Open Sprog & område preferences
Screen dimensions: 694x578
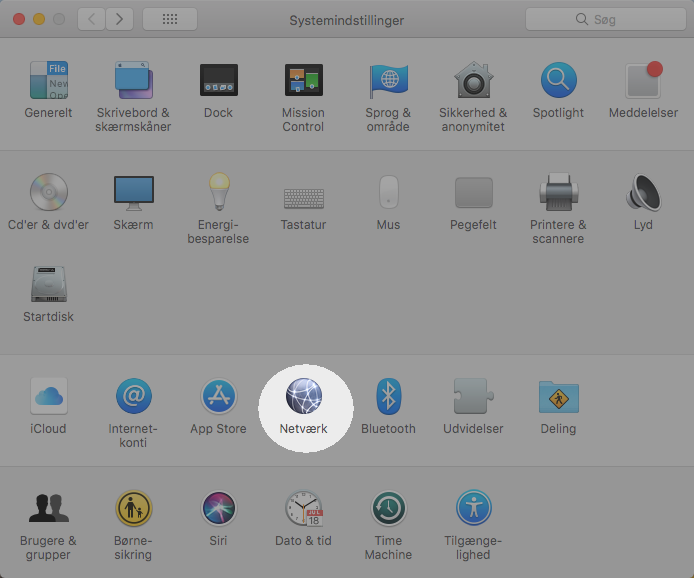tap(389, 80)
